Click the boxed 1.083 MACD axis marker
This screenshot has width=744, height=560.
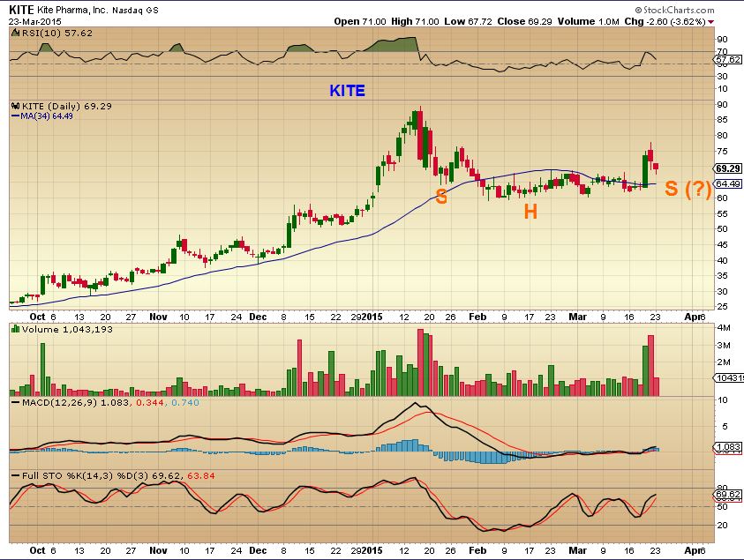click(728, 446)
